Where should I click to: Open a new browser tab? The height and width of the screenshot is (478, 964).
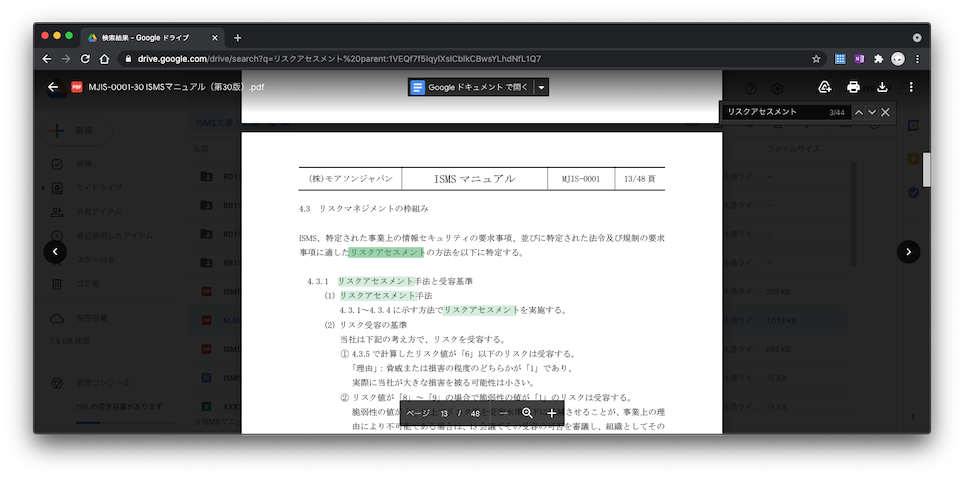[238, 37]
